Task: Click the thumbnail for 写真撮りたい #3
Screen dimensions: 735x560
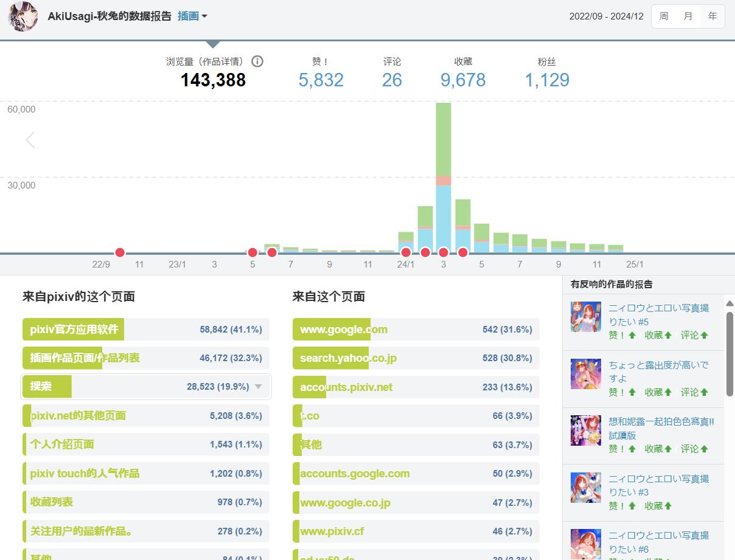Action: [586, 488]
